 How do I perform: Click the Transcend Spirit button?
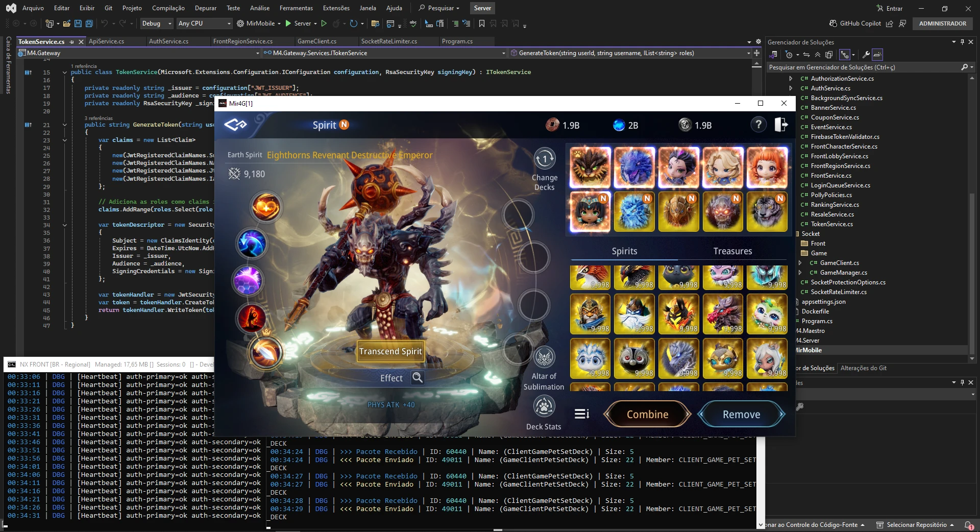(390, 351)
